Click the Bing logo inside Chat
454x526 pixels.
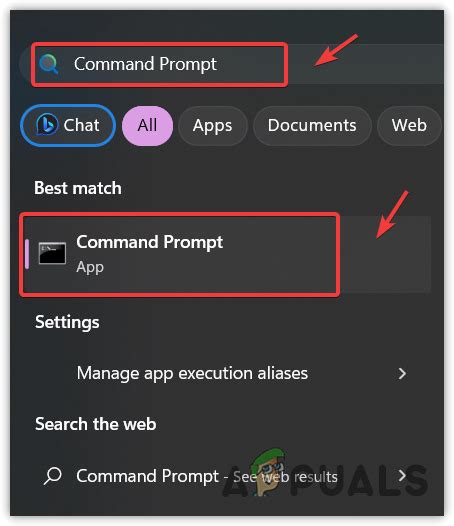click(x=47, y=124)
